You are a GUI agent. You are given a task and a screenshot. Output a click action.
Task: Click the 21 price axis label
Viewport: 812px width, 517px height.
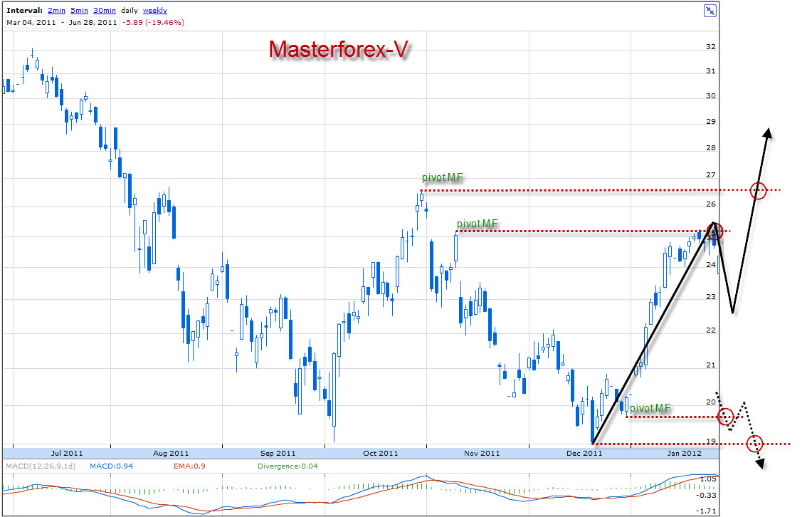tap(711, 365)
